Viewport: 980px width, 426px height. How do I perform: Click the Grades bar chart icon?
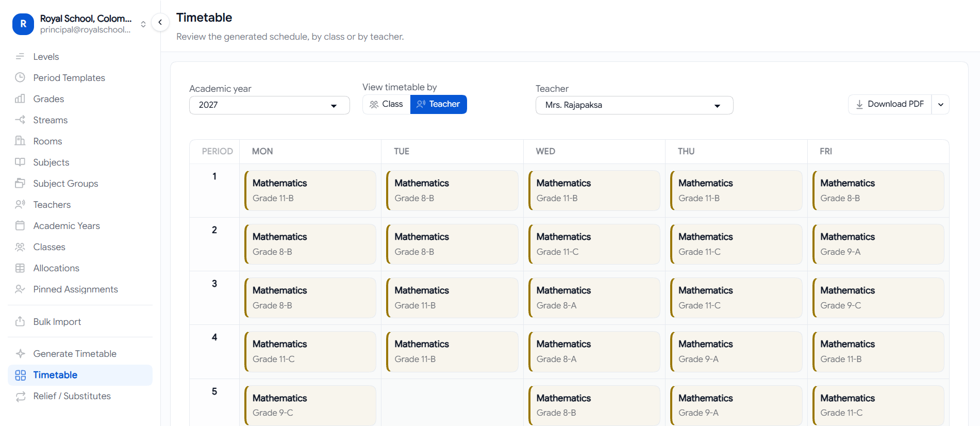(x=20, y=99)
